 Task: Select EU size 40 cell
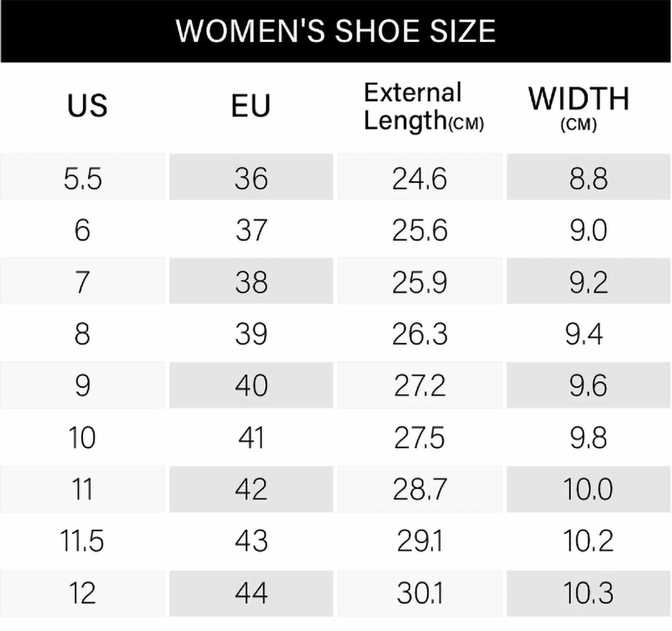coord(251,385)
